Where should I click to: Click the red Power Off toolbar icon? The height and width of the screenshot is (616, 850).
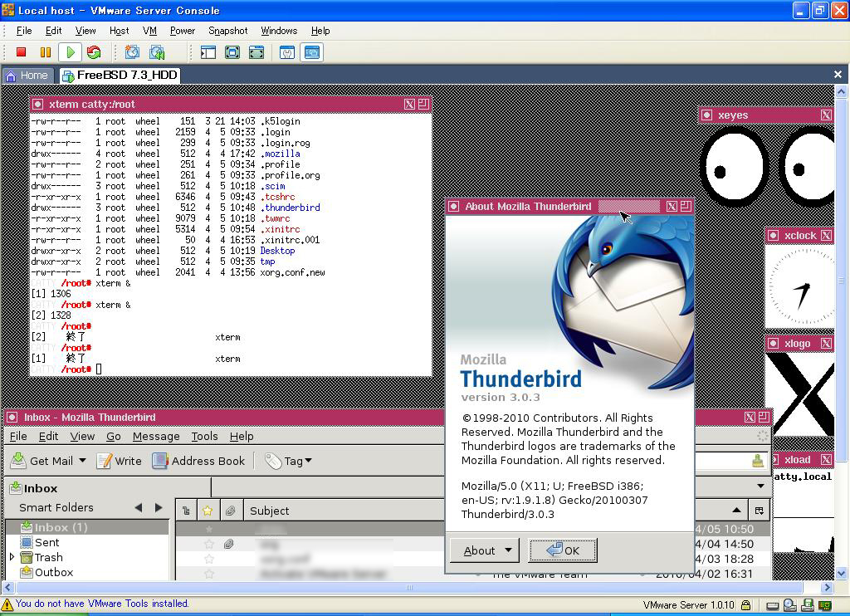click(21, 52)
